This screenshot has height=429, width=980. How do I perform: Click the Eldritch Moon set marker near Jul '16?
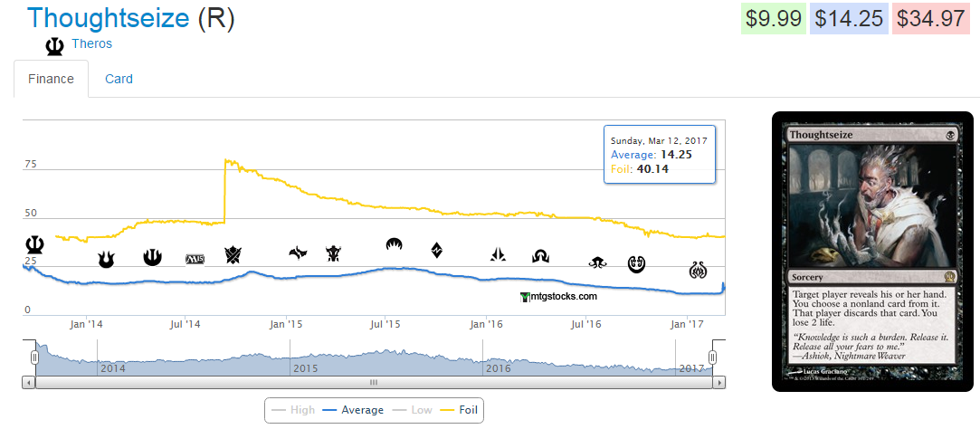coord(598,262)
